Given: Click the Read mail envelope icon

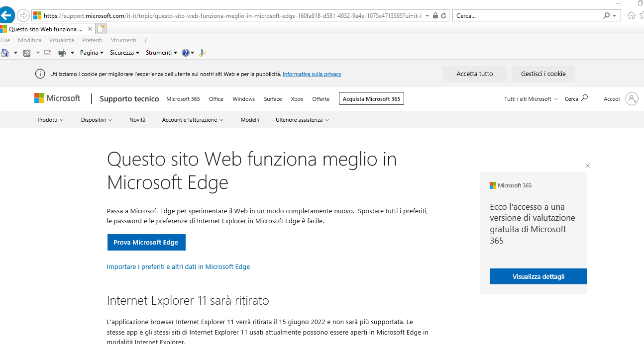Looking at the screenshot, I should tap(48, 53).
